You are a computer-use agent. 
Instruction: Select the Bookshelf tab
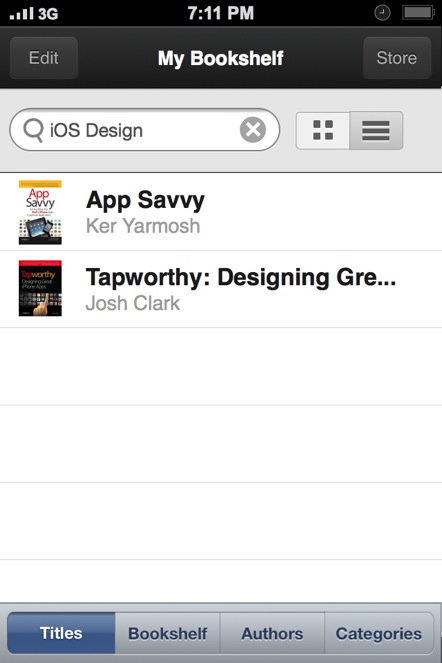click(x=167, y=633)
